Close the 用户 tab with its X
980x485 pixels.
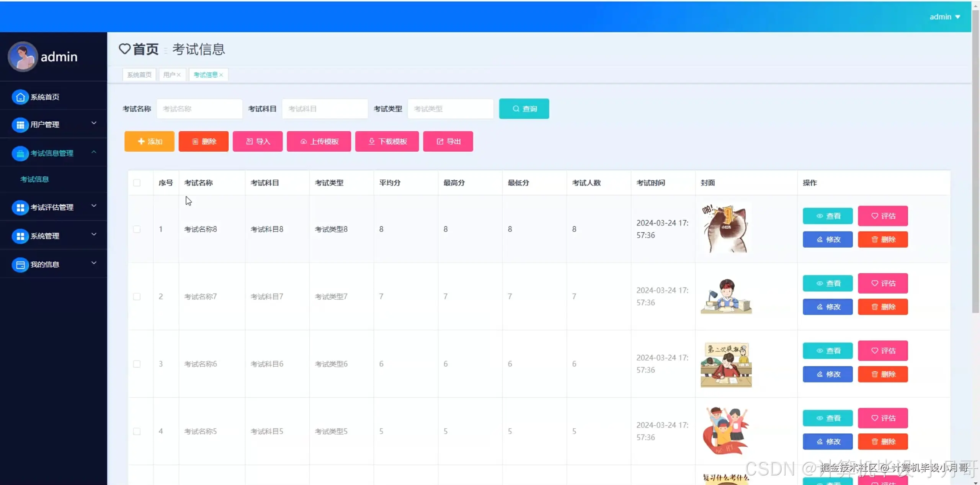coord(179,75)
